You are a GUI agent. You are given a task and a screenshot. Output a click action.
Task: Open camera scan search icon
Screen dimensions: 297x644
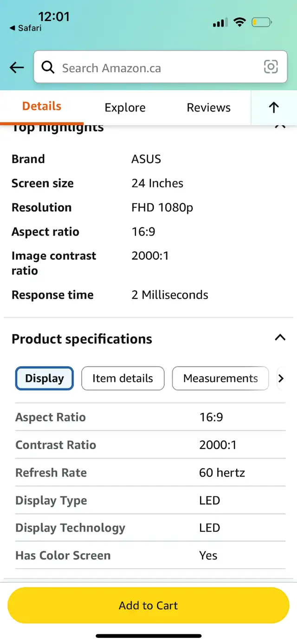click(x=271, y=67)
